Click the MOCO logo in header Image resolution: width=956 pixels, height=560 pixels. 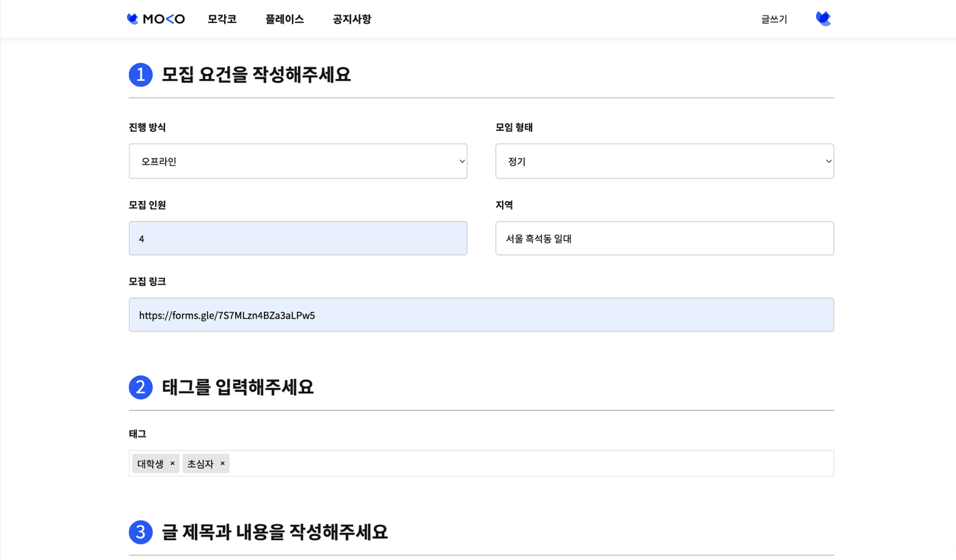coord(156,19)
